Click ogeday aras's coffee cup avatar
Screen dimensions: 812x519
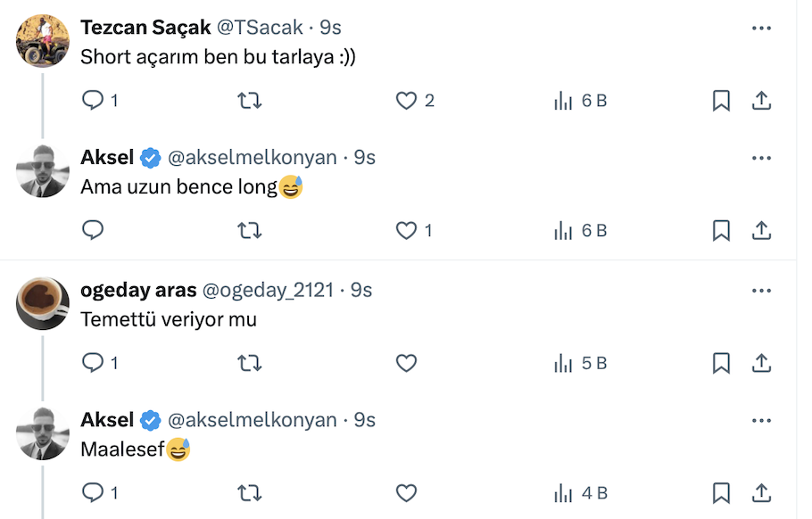43,302
